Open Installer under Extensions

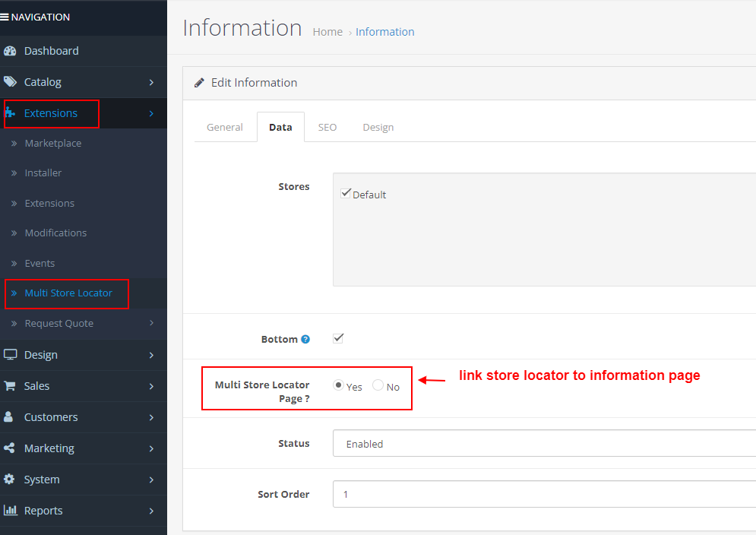point(43,173)
